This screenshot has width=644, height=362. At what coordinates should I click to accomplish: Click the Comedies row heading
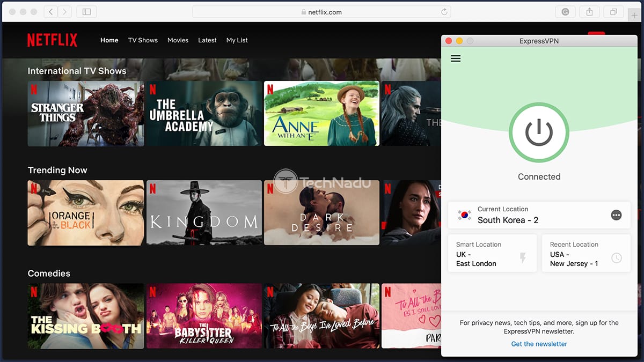pyautogui.click(x=49, y=274)
